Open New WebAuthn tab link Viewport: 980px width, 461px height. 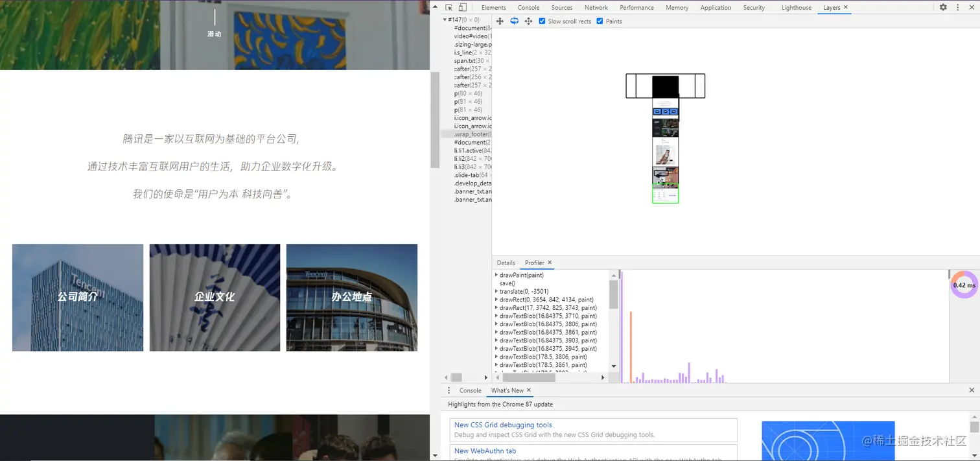pos(485,451)
